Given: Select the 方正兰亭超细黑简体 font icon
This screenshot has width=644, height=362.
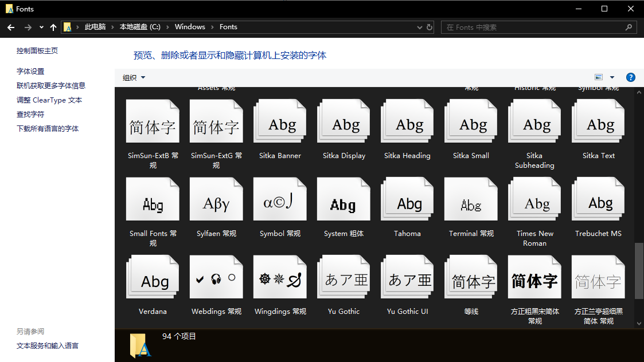Looking at the screenshot, I should pos(599,277).
